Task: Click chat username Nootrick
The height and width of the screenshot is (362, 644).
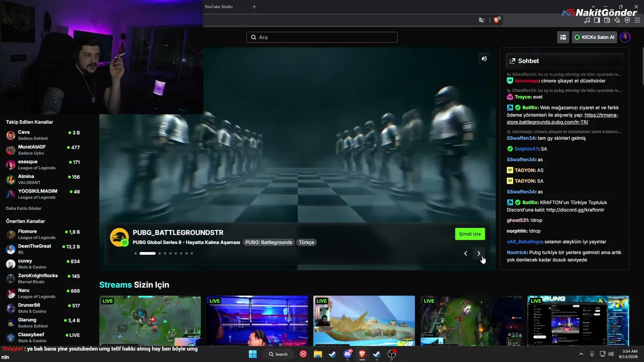Action: [x=517, y=252]
